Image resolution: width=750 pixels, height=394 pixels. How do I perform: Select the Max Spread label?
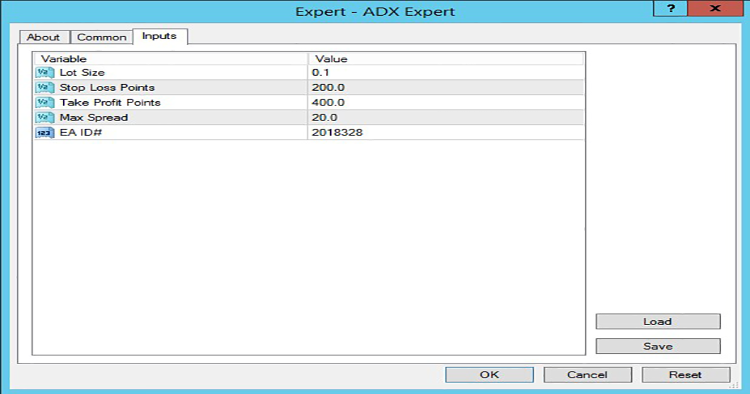[x=94, y=118]
